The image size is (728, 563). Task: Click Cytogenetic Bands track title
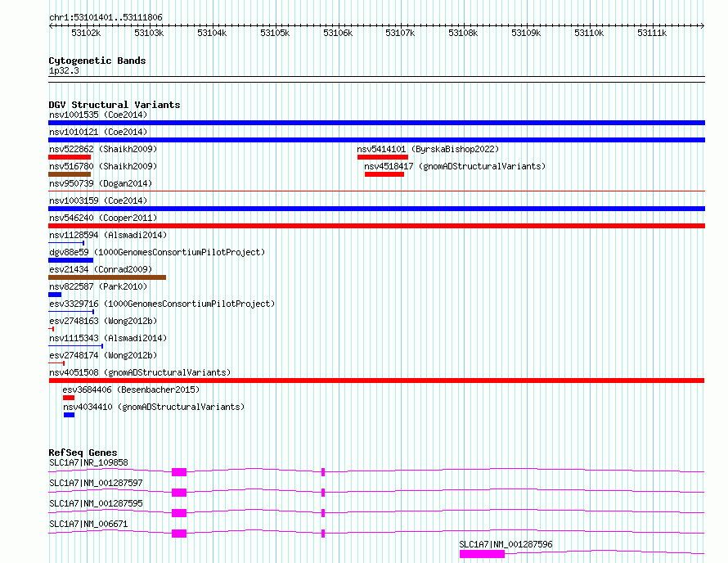coord(97,61)
